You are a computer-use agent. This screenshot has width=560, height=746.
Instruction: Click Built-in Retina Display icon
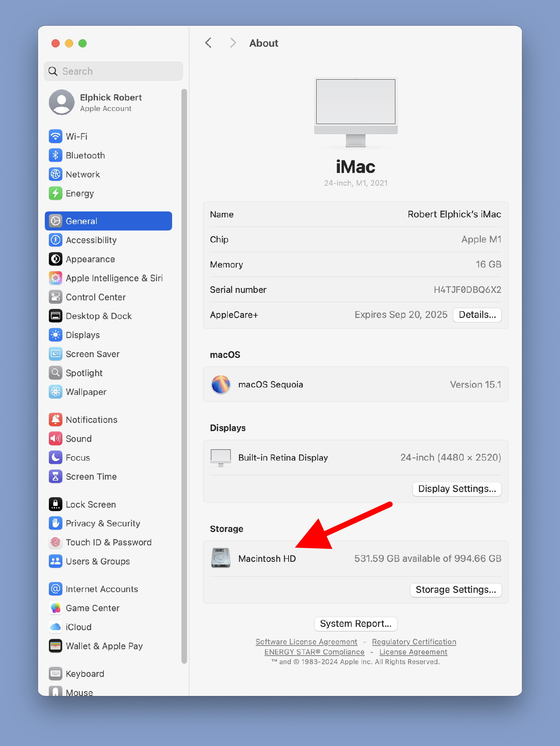pyautogui.click(x=221, y=458)
